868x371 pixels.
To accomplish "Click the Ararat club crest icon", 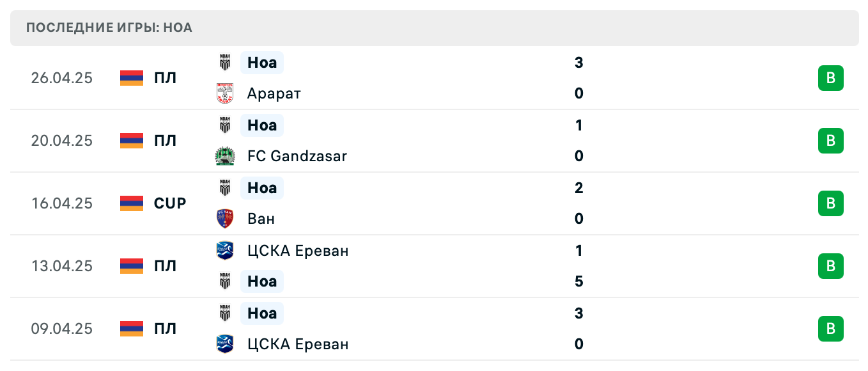I will pyautogui.click(x=225, y=93).
